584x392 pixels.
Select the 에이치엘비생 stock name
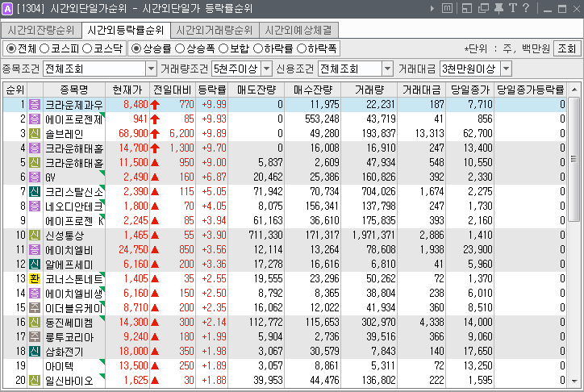pos(74,294)
